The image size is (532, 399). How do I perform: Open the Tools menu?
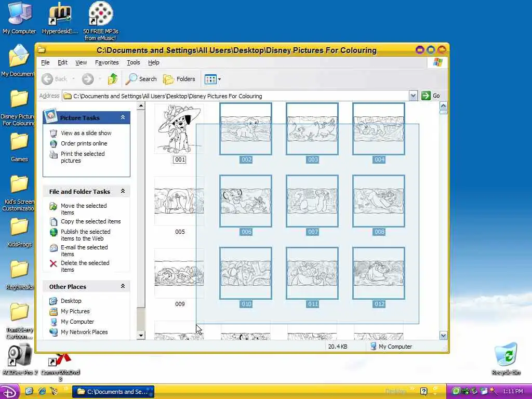(x=134, y=62)
